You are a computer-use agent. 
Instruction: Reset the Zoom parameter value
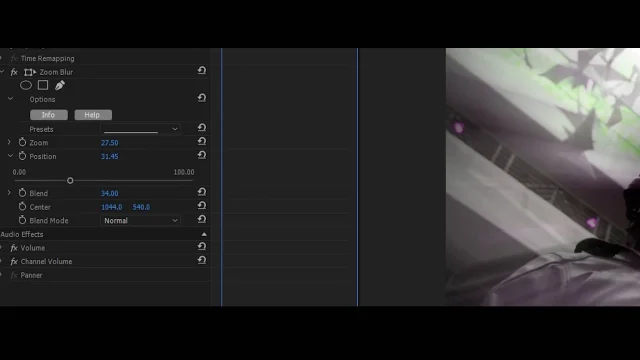tap(202, 141)
